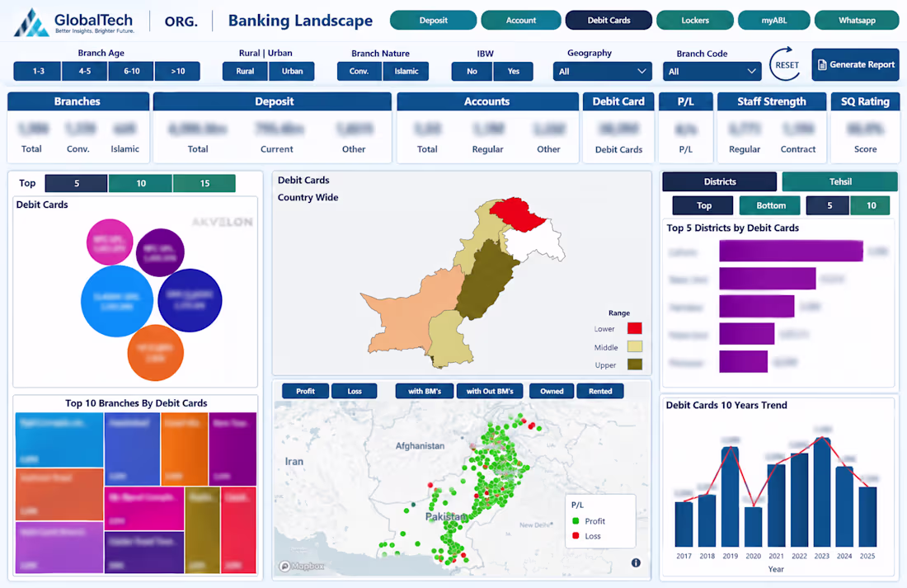The width and height of the screenshot is (907, 588).
Task: Click the beige Middle range swatch
Action: tap(635, 346)
